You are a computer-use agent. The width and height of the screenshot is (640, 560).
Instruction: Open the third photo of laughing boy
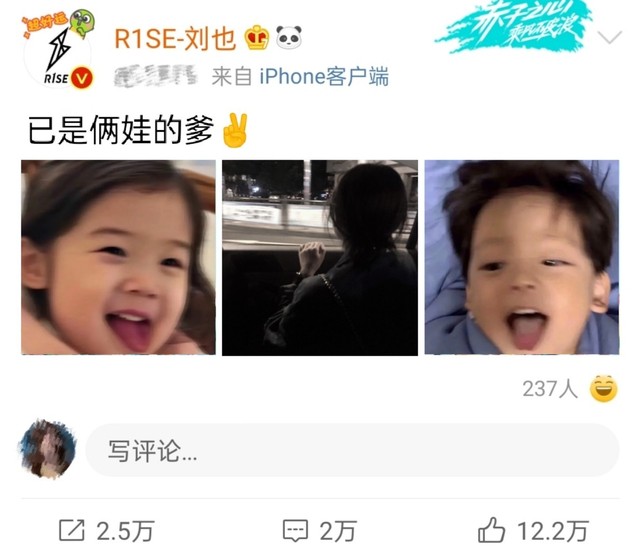tap(522, 257)
